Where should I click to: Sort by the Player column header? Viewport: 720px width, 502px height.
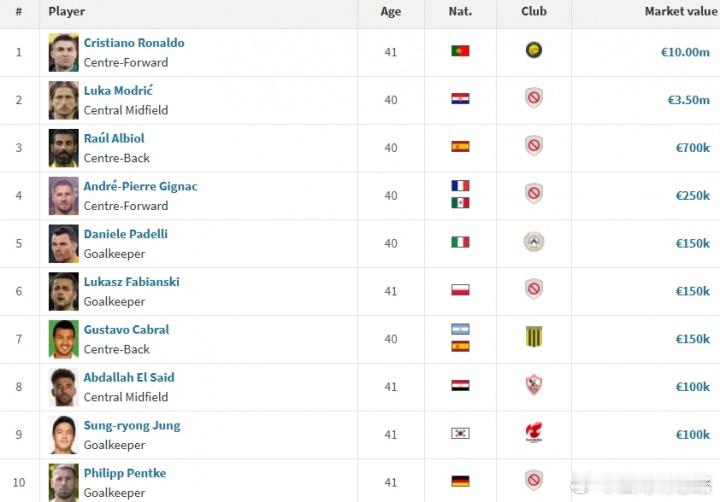pyautogui.click(x=67, y=11)
